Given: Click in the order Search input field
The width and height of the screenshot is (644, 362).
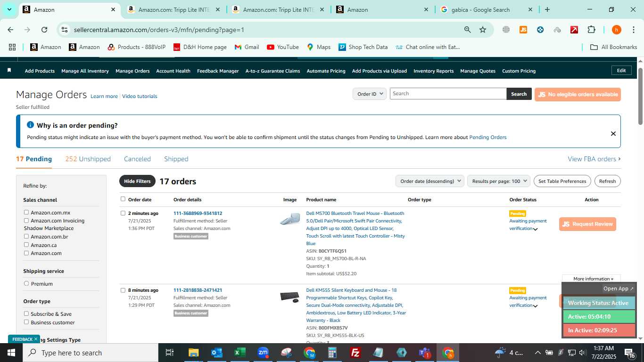Looking at the screenshot, I should (x=448, y=93).
